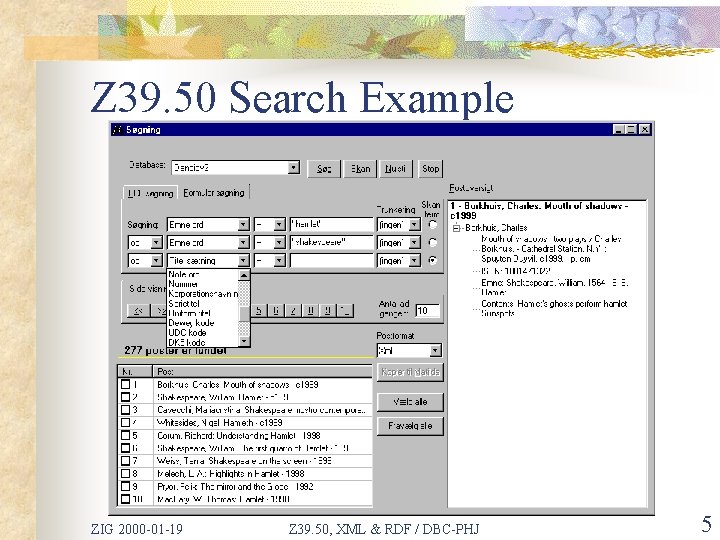Choose DK5 kode in the open list

pos(202,342)
